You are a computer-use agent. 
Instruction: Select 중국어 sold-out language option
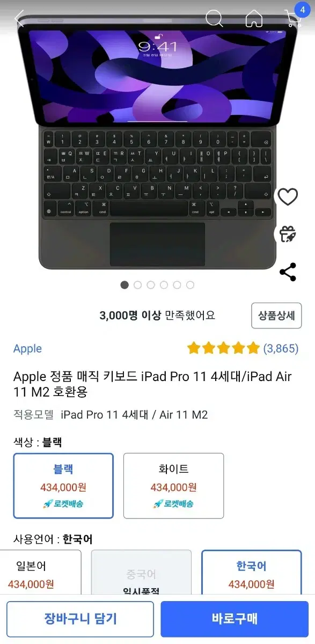click(x=141, y=572)
